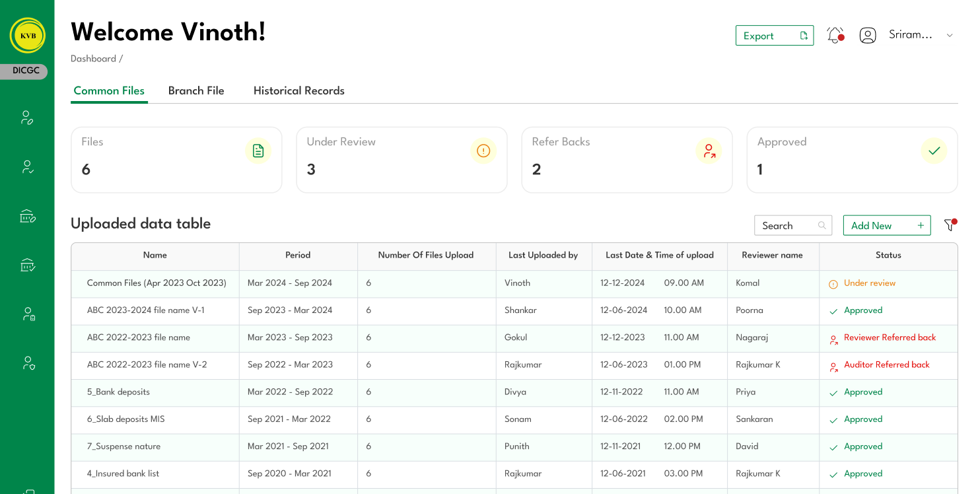Click the Add New button
Screen dimensions: 980x494
tap(887, 225)
